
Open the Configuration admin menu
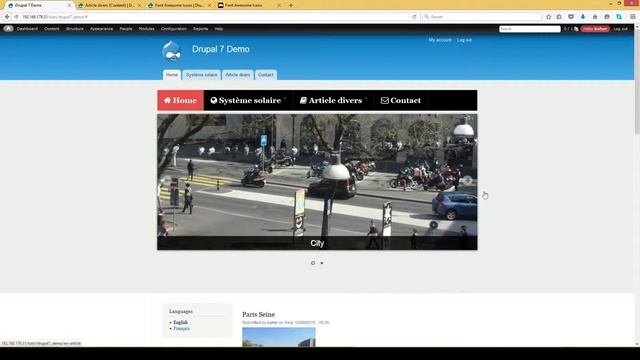[x=173, y=29]
